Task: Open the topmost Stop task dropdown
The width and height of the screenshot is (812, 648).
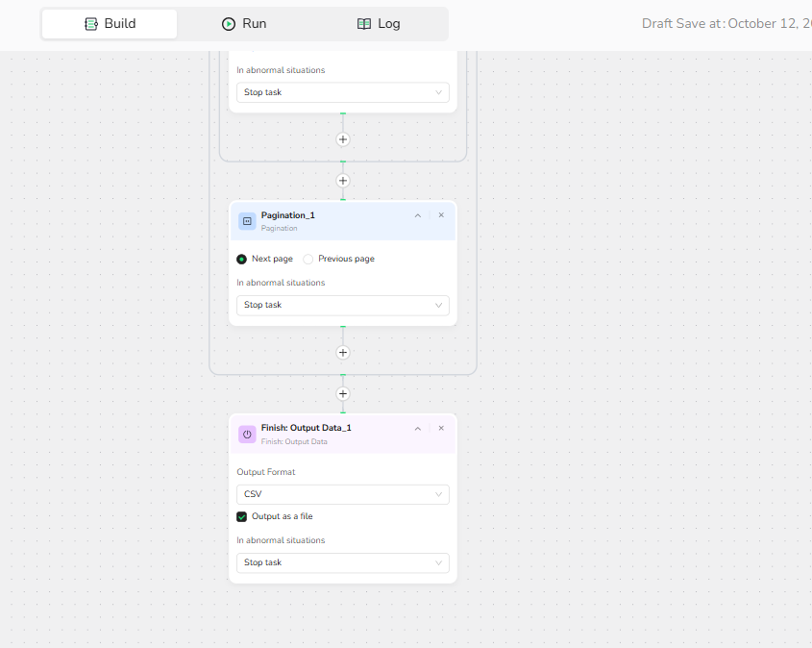Action: 342,92
